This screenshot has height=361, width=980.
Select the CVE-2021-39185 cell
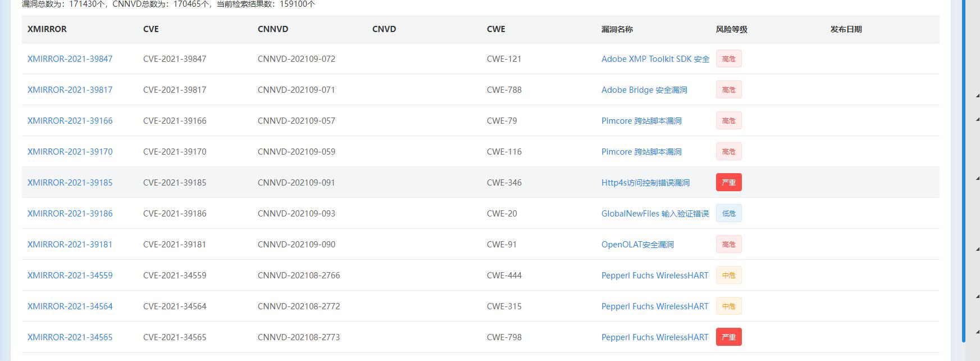pyautogui.click(x=175, y=183)
